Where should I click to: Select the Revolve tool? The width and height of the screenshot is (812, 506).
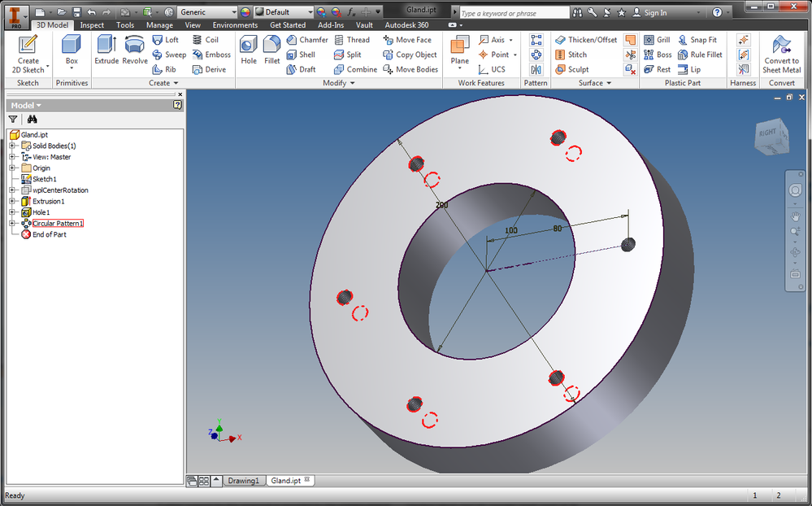(135, 50)
